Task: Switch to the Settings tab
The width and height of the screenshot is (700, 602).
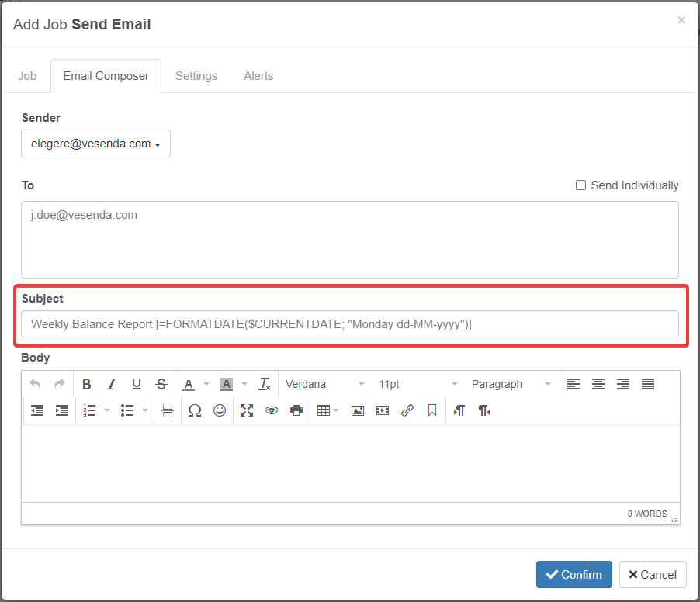Action: [196, 76]
